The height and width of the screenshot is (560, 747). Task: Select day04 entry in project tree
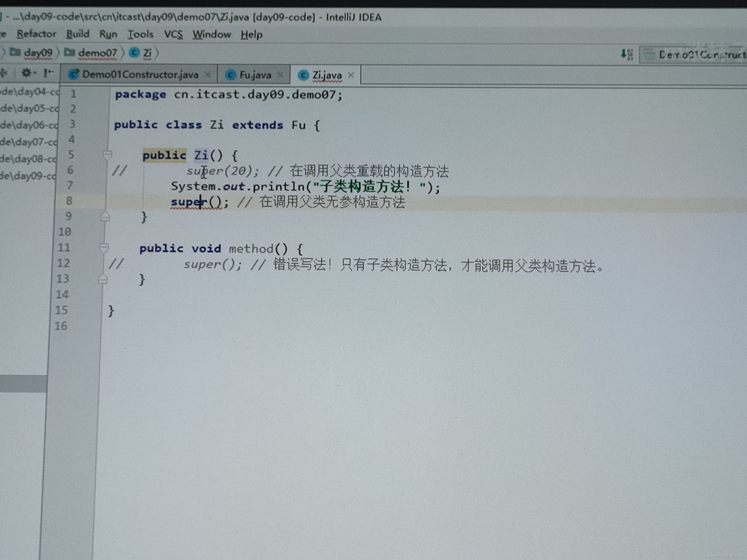[30, 91]
